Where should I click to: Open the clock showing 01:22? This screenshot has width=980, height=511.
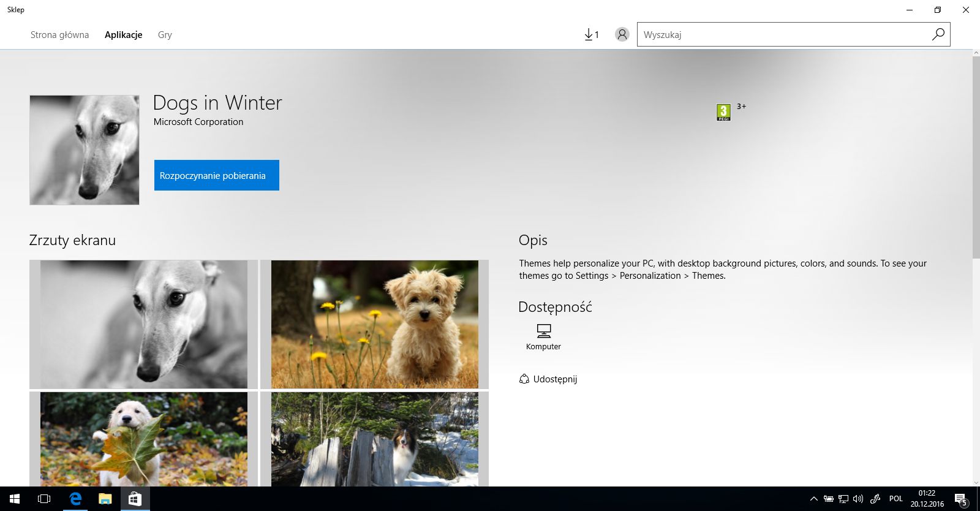click(927, 499)
